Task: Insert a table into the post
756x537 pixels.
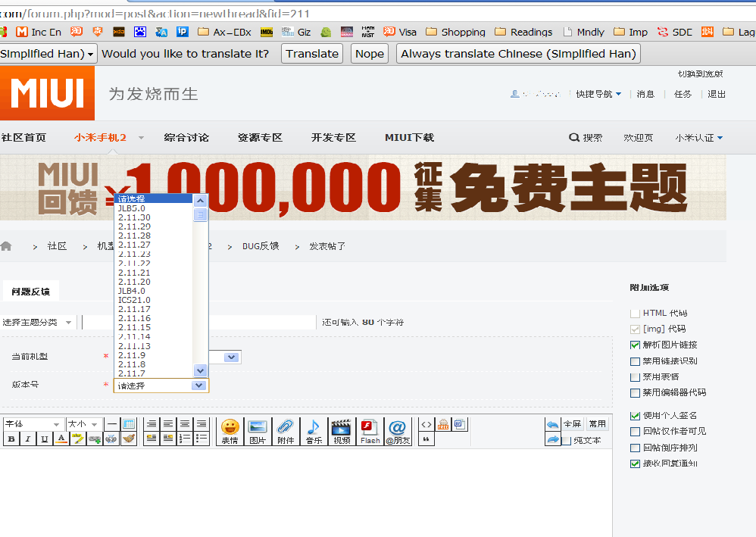Action: (129, 424)
